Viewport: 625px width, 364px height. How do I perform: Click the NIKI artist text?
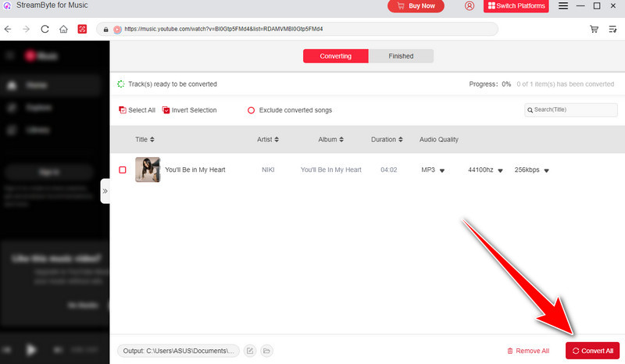pos(268,170)
